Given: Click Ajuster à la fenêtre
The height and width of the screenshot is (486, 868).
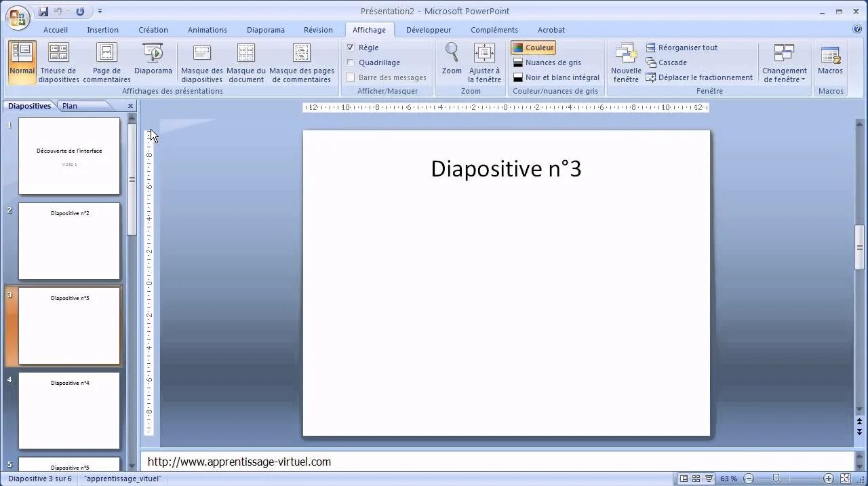Looking at the screenshot, I should point(484,62).
